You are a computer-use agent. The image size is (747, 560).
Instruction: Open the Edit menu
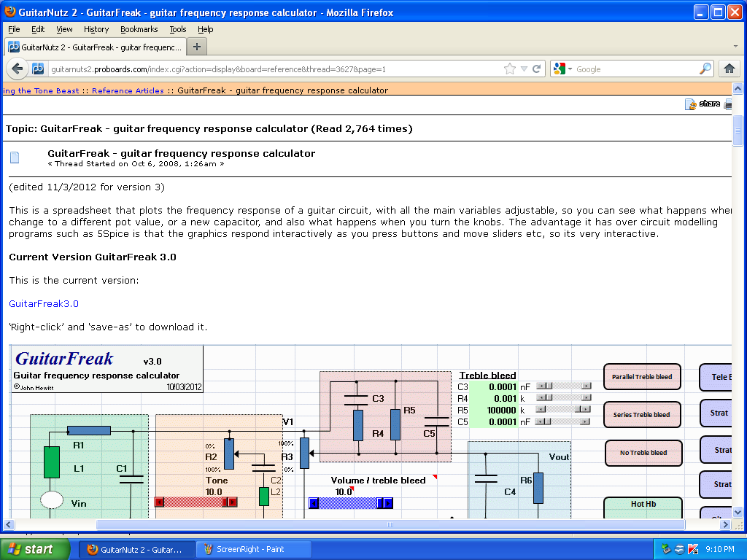(x=38, y=29)
